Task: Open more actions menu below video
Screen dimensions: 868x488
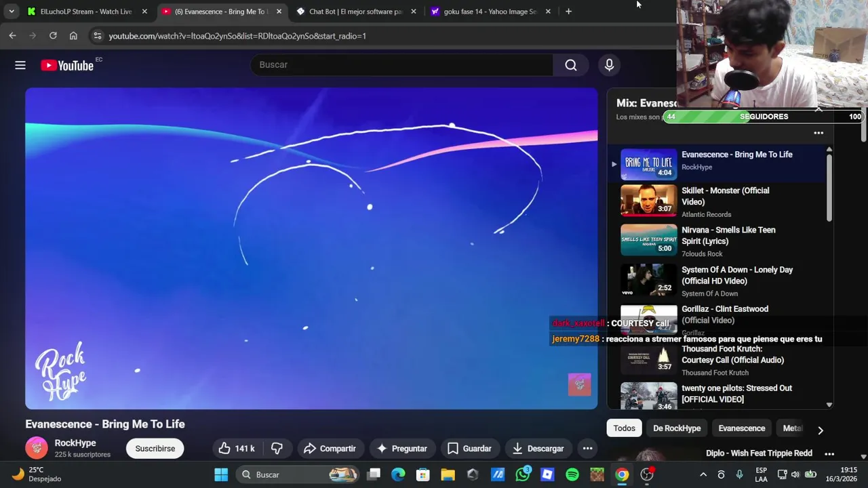Action: pos(588,449)
